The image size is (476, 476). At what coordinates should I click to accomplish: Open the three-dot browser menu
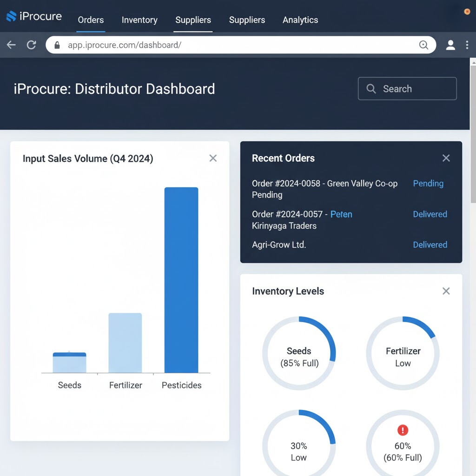click(467, 45)
